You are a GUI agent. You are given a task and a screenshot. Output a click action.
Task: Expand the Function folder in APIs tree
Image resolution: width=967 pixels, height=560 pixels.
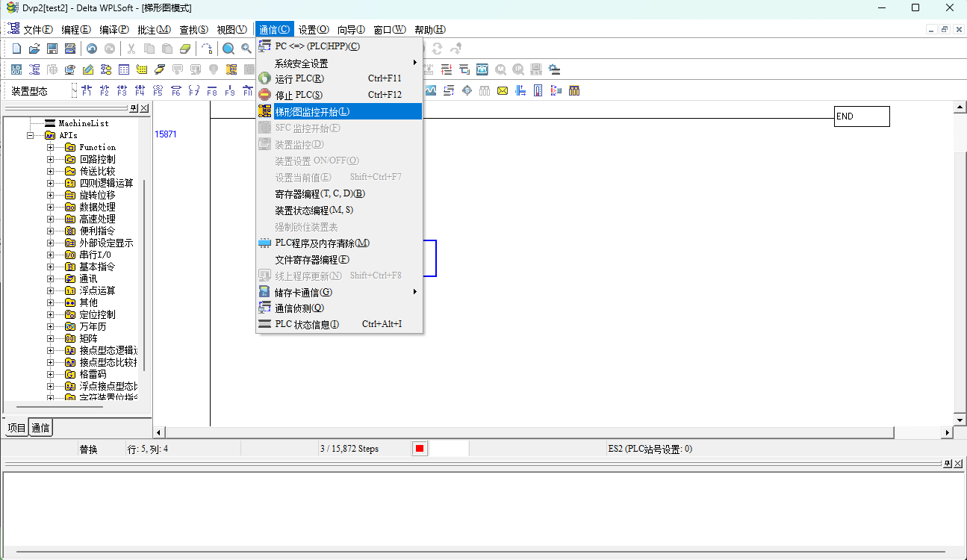coord(51,147)
